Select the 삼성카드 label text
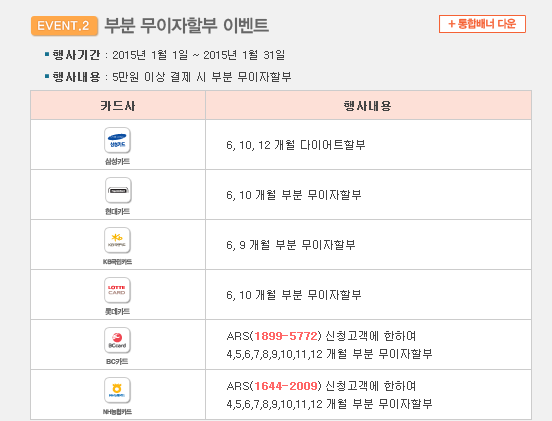 [118, 161]
